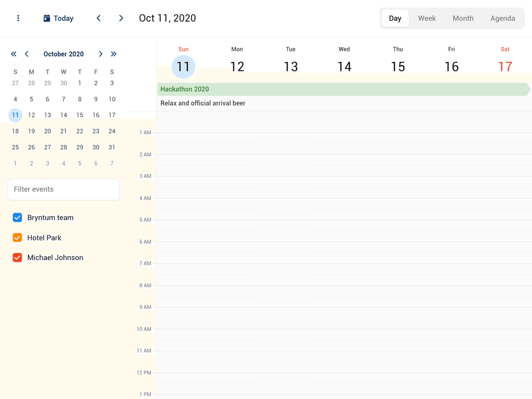
Task: Toggle the Hotel Park calendar checkbox
Action: click(x=17, y=238)
